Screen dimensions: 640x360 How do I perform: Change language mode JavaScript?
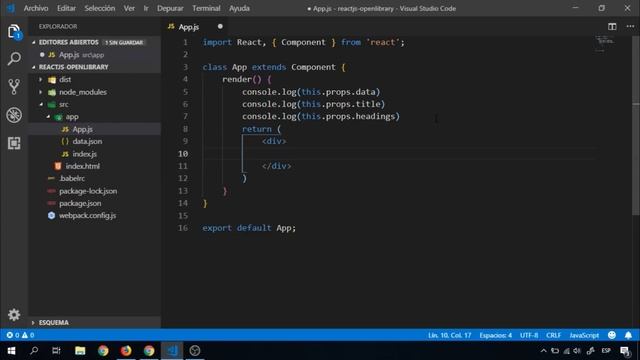click(584, 335)
